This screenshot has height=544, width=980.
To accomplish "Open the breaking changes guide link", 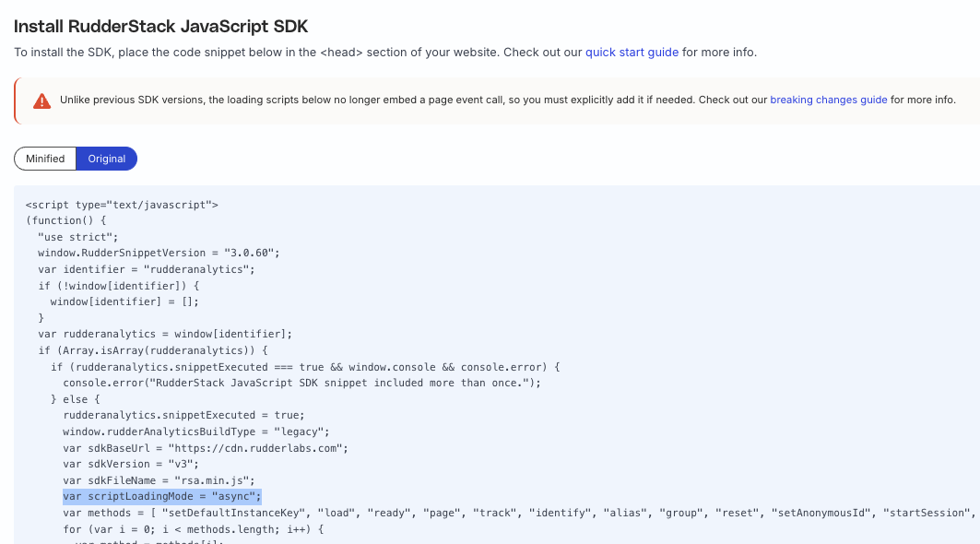I will (828, 101).
